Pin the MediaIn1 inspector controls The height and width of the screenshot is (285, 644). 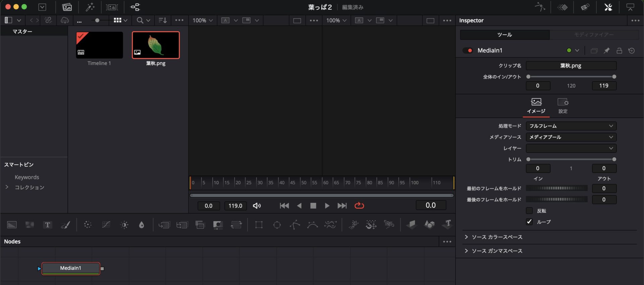606,51
